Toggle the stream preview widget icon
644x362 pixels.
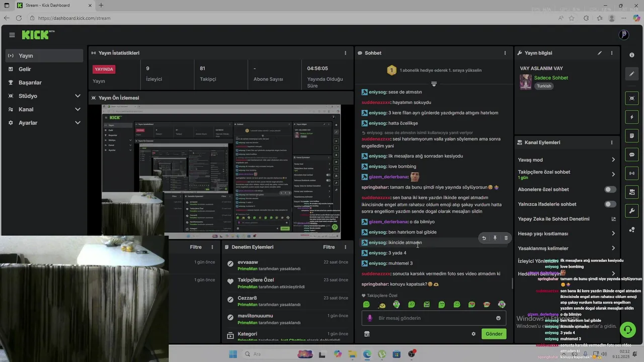pyautogui.click(x=632, y=98)
